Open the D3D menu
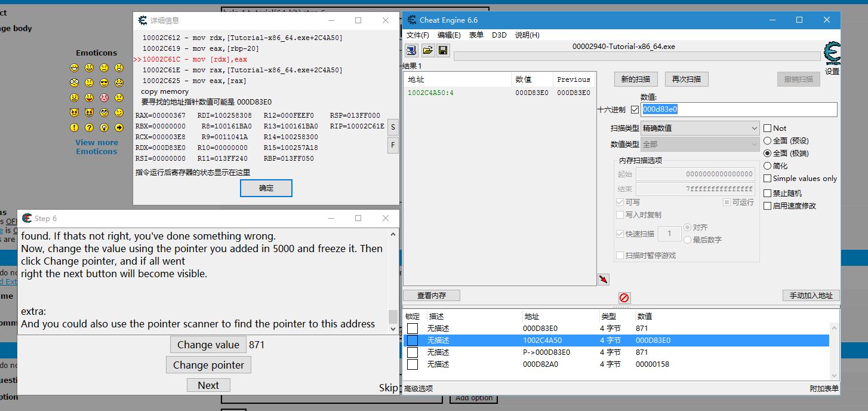The width and height of the screenshot is (868, 411). pos(499,35)
